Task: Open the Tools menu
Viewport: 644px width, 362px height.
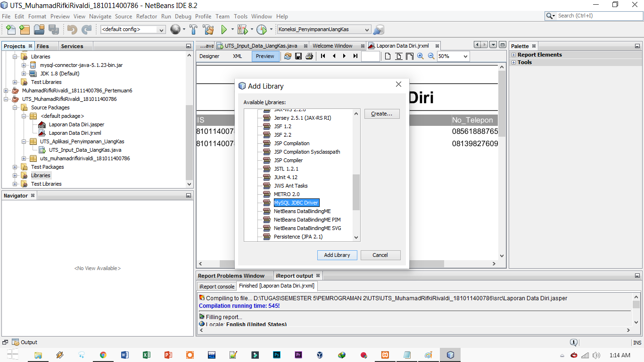Action: (240, 16)
